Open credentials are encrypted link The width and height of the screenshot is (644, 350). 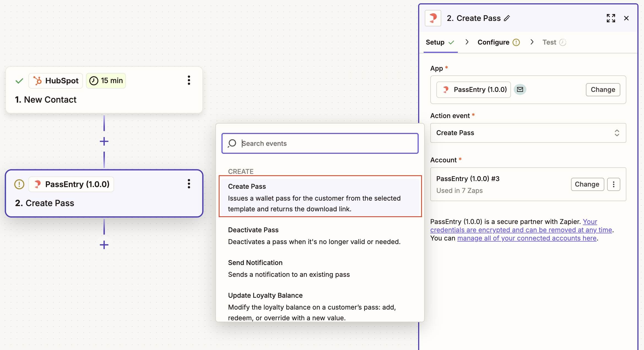coord(521,230)
